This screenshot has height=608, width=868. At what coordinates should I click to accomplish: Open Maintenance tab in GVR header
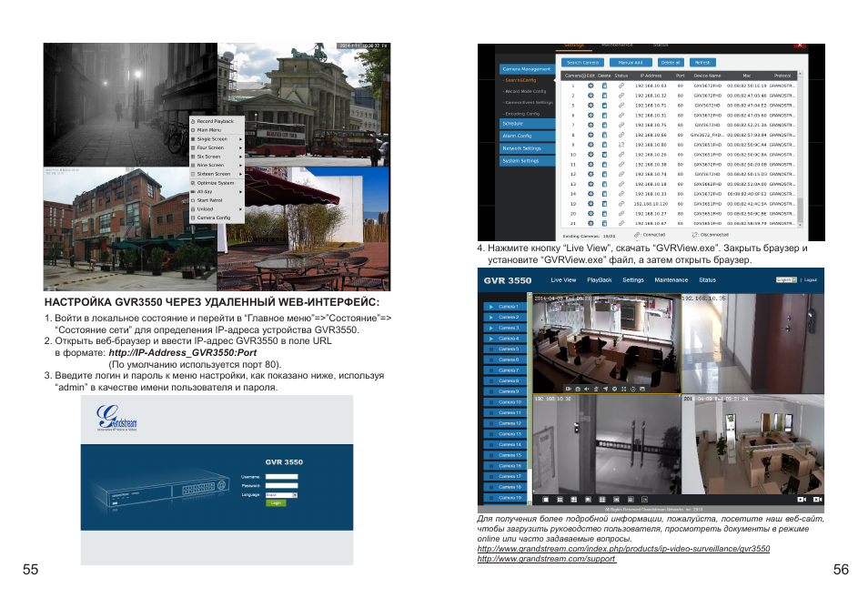pos(671,280)
